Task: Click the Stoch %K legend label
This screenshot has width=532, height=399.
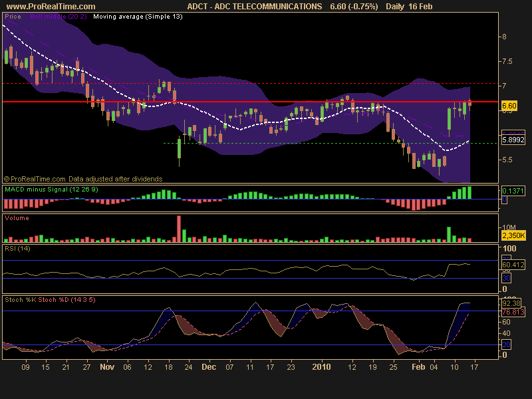Action: [x=21, y=300]
